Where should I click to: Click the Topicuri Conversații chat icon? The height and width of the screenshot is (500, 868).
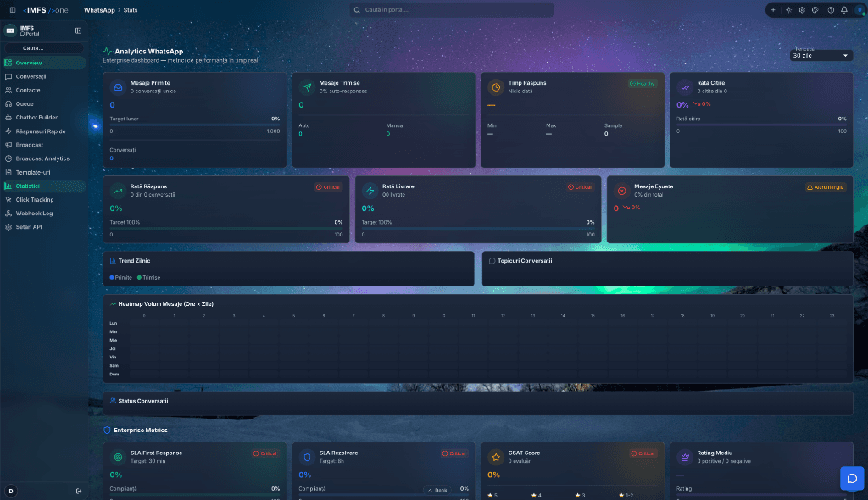pyautogui.click(x=492, y=261)
